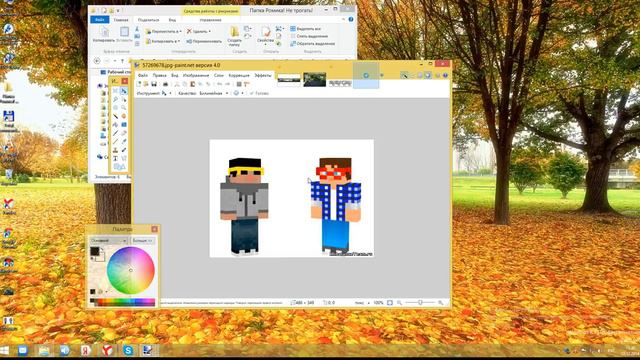Click the Save diskette icon in paint.net
Viewport: 640px width, 360px height.
coord(154,84)
